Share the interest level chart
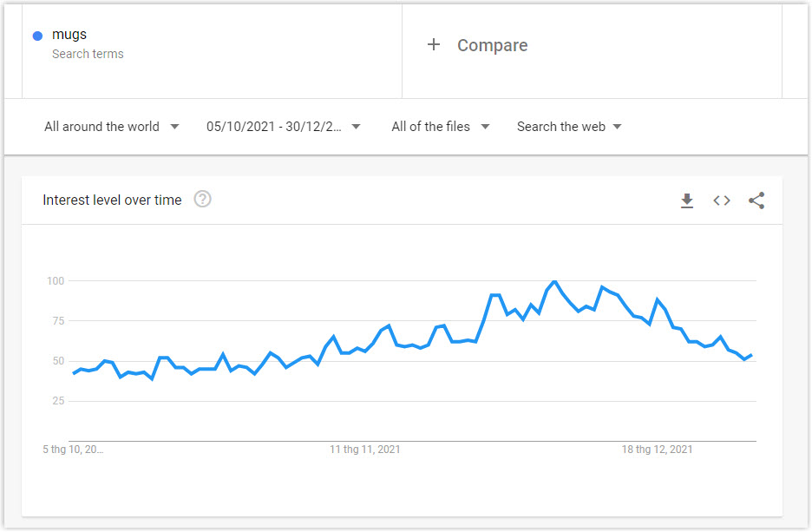Screen dimensions: 812x532 [756, 200]
